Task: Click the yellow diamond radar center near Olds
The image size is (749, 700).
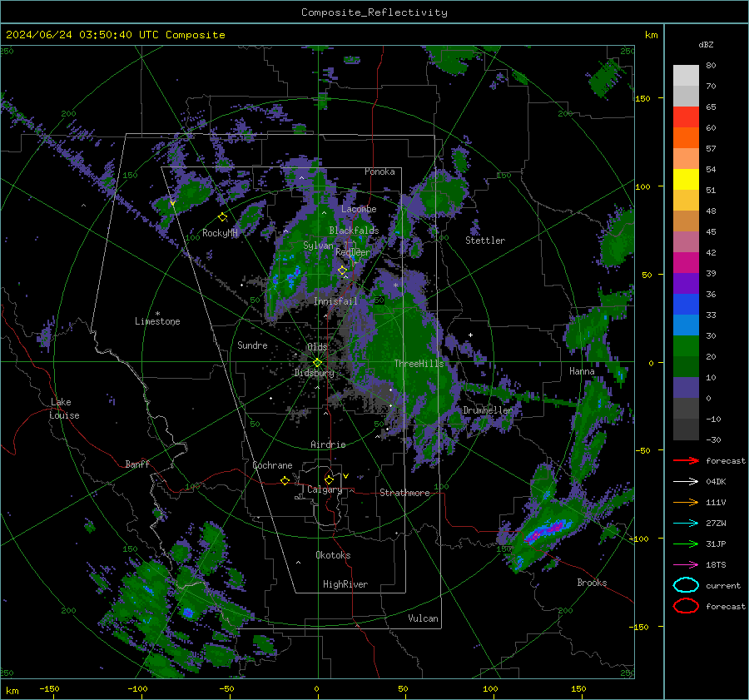Action: [x=317, y=362]
